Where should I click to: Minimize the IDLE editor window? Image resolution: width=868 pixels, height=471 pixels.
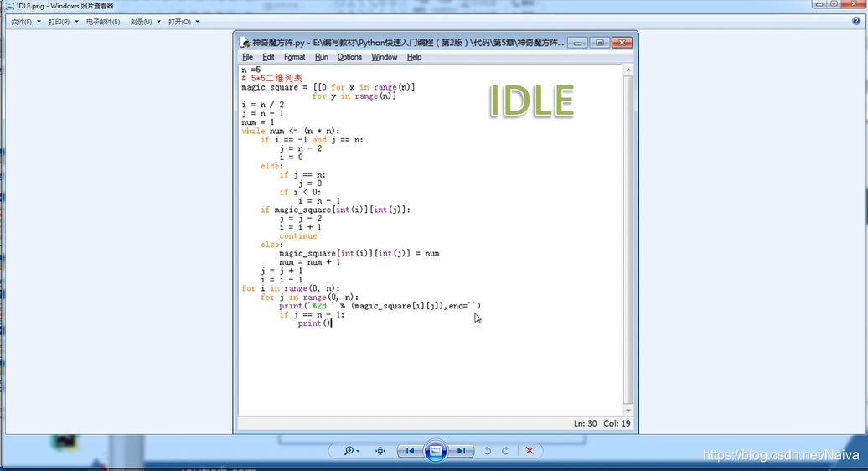(x=577, y=43)
